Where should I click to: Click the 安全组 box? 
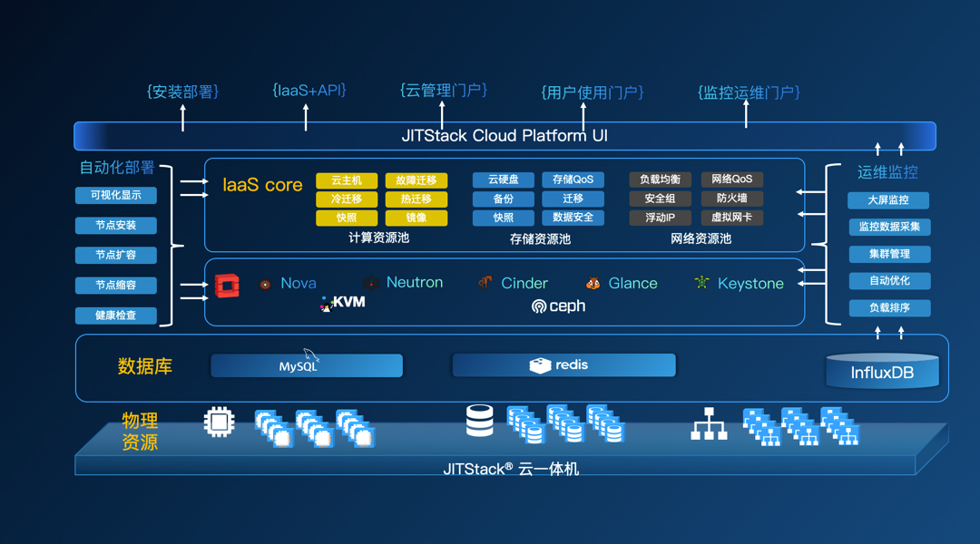tap(660, 199)
